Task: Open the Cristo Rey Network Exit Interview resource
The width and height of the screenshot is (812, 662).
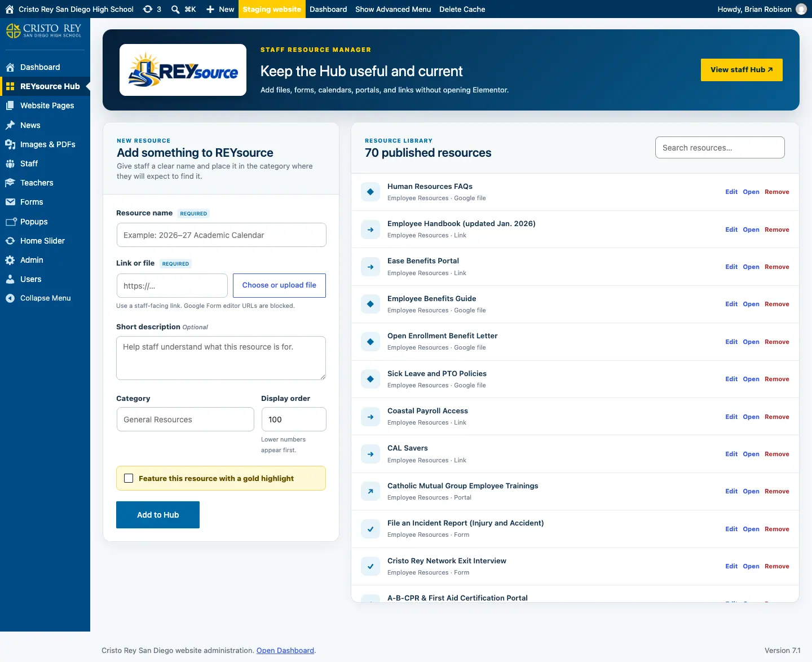Action: click(751, 566)
